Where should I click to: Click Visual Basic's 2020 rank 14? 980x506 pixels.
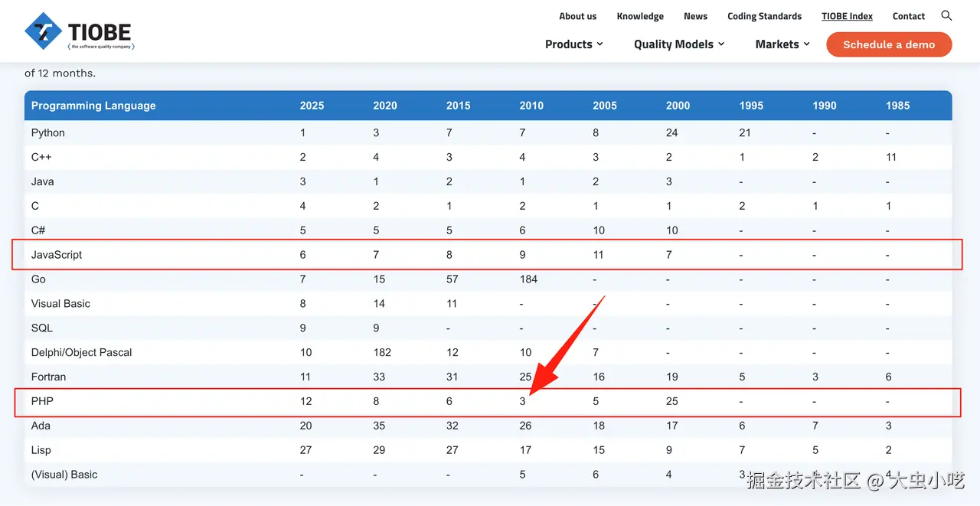click(x=379, y=304)
